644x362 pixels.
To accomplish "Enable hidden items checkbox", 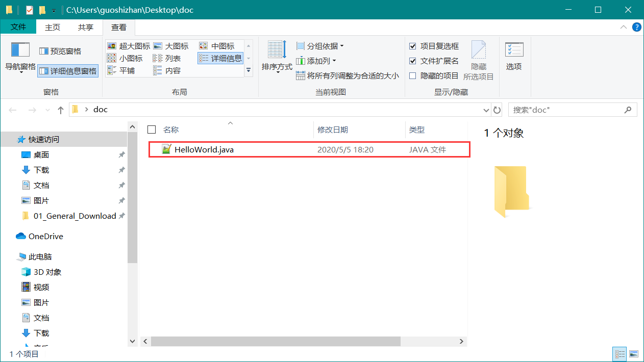I will point(413,76).
